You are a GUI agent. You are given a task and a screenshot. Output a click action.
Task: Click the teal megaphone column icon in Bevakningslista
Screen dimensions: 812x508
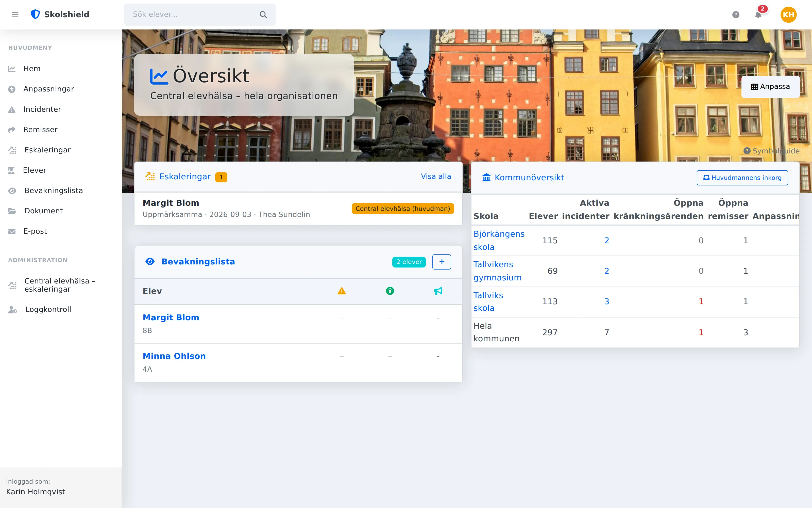(438, 291)
